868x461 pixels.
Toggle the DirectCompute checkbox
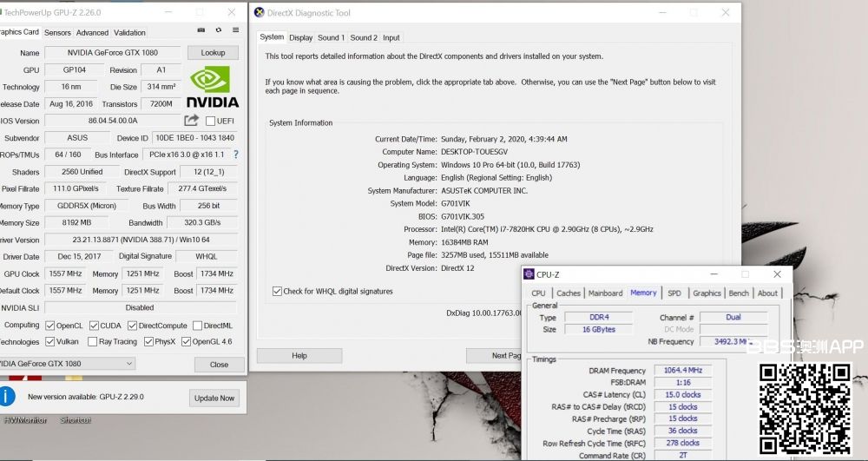point(132,326)
